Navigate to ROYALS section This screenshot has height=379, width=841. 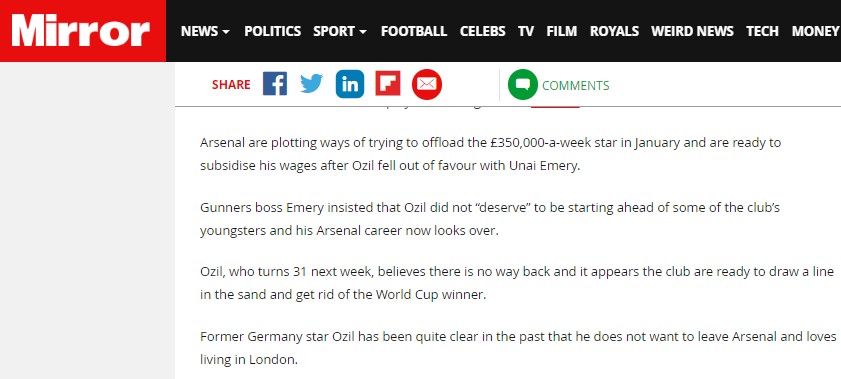tap(614, 32)
